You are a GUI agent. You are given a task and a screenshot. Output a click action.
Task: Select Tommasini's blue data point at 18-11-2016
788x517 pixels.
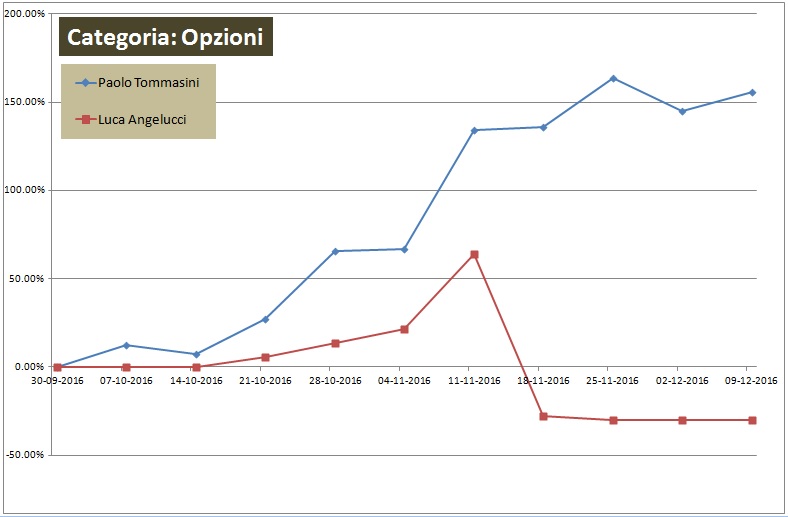click(x=543, y=127)
